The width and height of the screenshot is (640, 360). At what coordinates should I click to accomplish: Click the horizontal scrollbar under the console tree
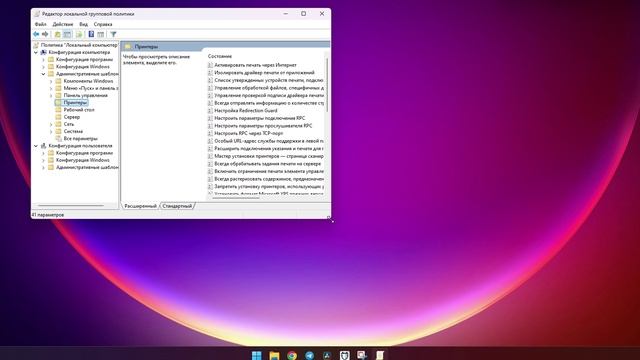(71, 205)
